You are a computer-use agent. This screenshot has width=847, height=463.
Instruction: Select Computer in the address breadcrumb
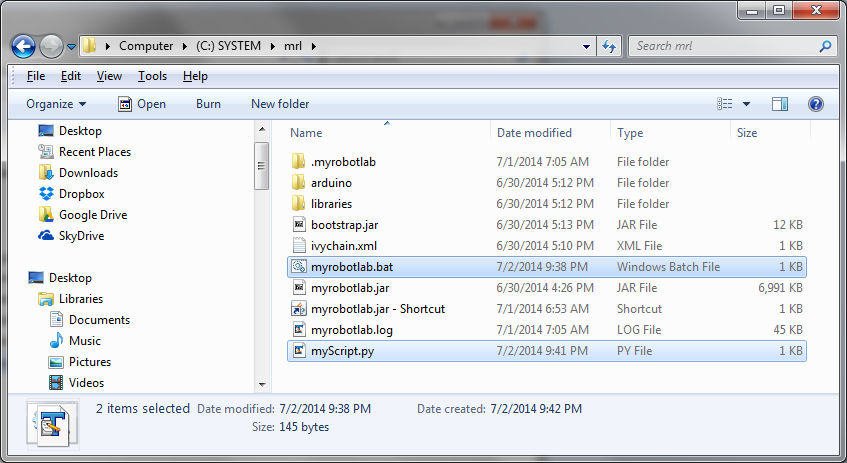[x=146, y=46]
